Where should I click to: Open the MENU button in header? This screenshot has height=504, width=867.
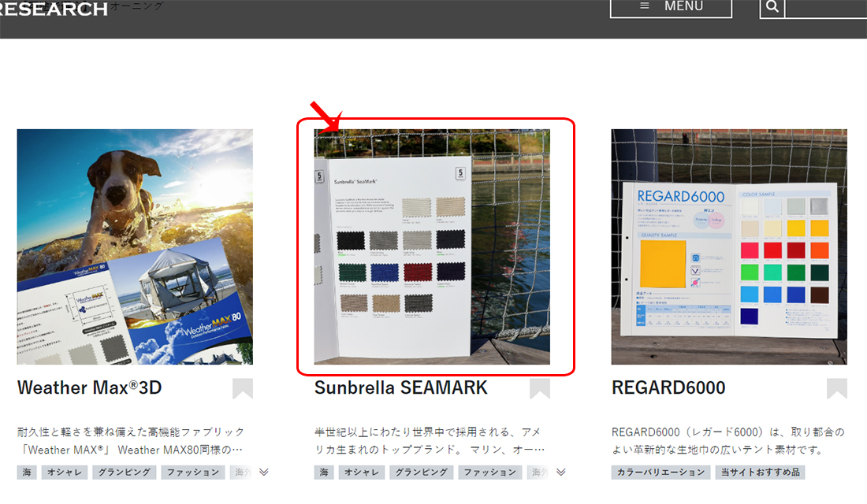[x=671, y=8]
